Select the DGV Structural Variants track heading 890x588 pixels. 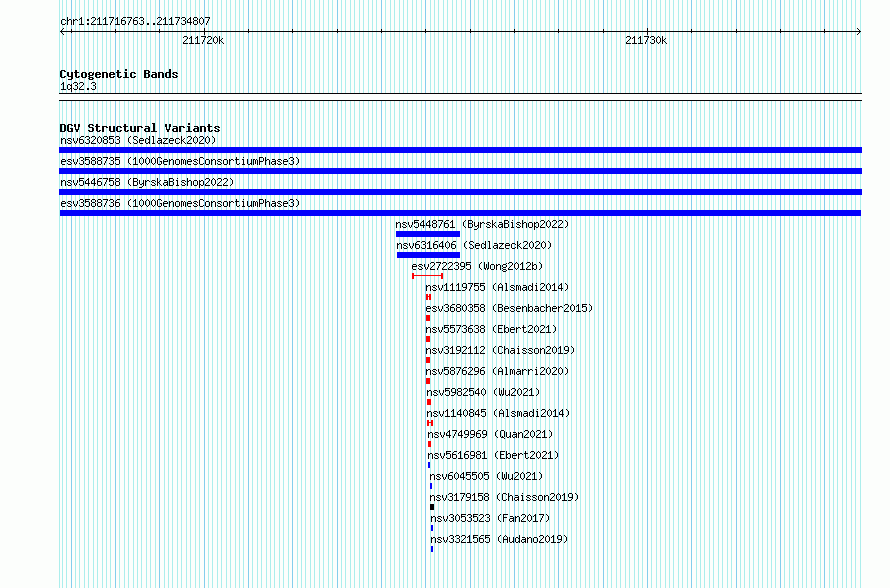(140, 128)
